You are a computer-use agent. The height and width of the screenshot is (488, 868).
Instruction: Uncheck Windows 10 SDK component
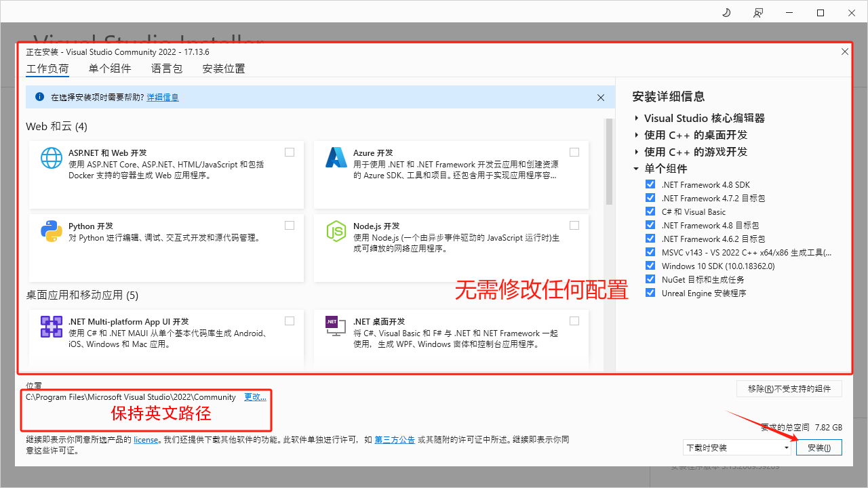pyautogui.click(x=651, y=266)
